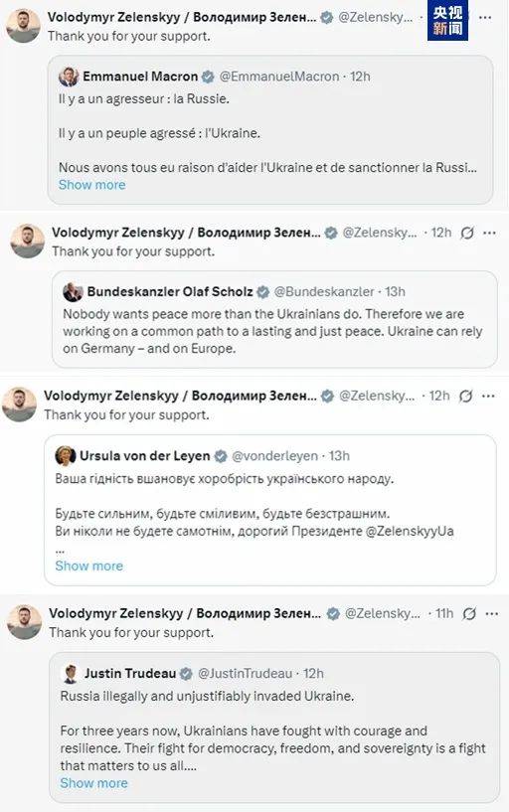Image resolution: width=509 pixels, height=812 pixels.
Task: Open the three-dot menu on the von der Leyen reply
Action: point(488,397)
